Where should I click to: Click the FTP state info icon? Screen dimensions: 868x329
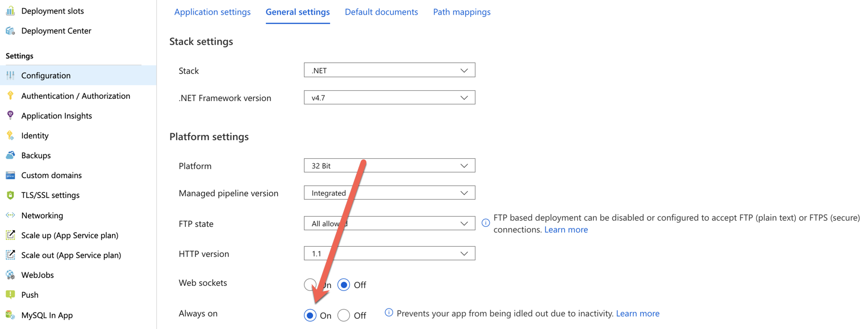tap(486, 223)
